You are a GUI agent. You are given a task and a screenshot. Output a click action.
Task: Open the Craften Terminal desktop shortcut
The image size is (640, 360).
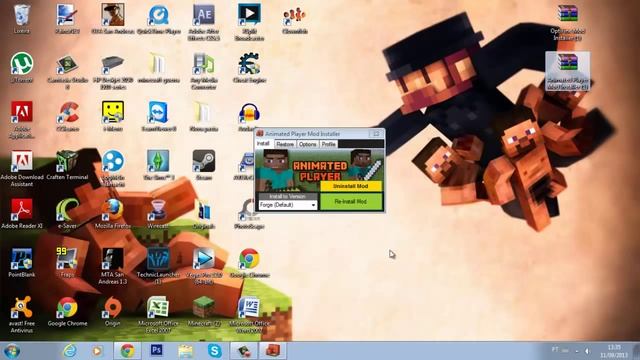point(67,165)
